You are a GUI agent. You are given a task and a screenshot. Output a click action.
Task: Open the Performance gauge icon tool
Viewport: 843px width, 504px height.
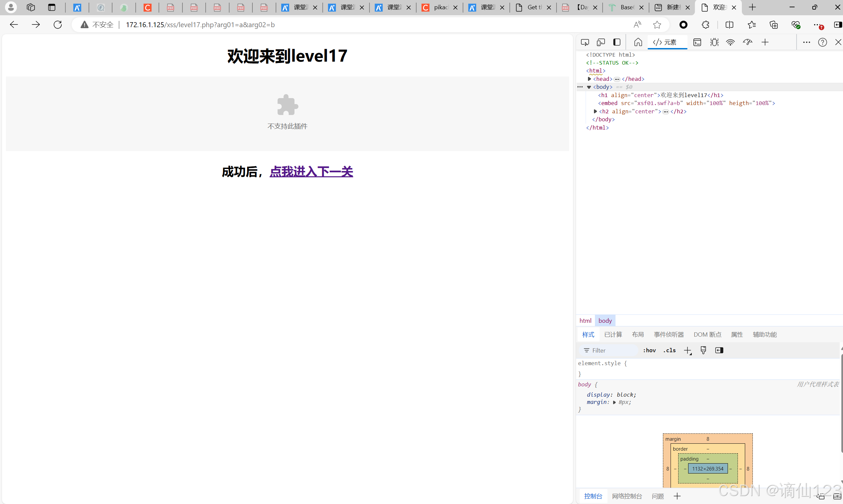(747, 42)
